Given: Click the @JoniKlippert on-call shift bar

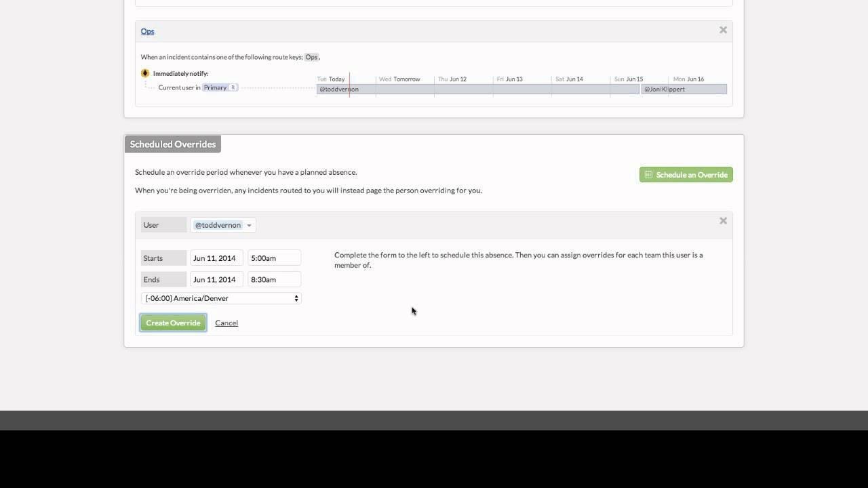Looking at the screenshot, I should 684,89.
